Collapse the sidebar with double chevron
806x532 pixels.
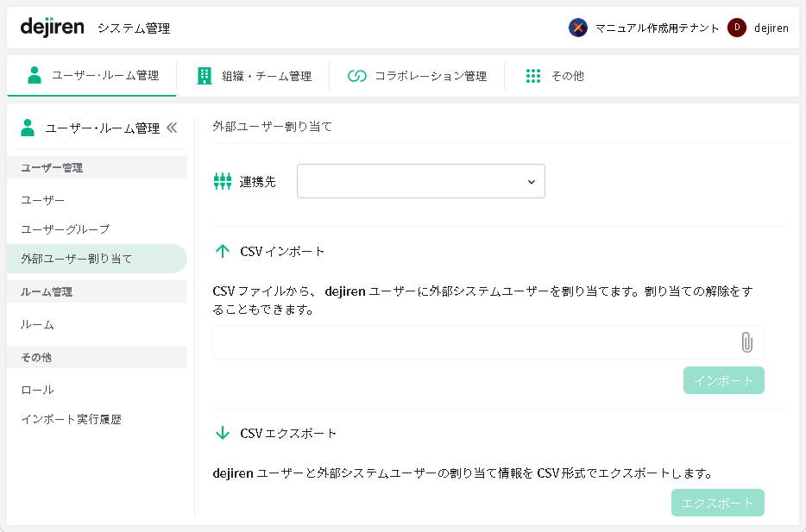tap(172, 128)
